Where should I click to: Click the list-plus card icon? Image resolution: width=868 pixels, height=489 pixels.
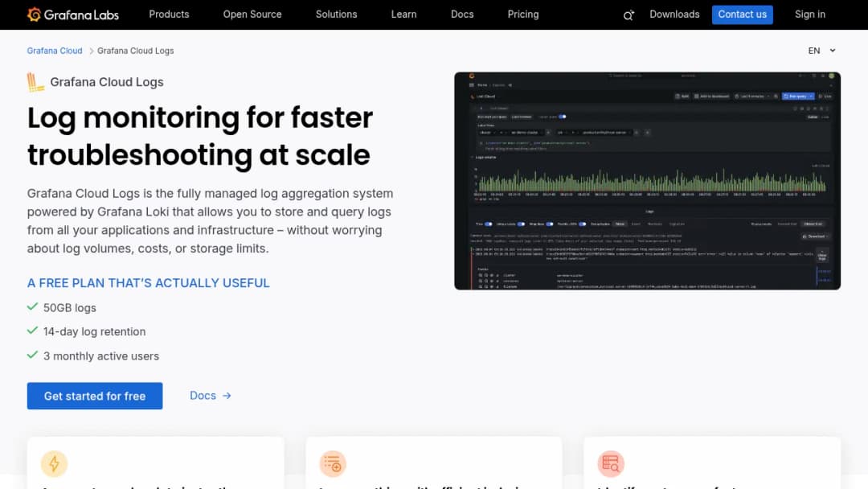click(x=333, y=463)
